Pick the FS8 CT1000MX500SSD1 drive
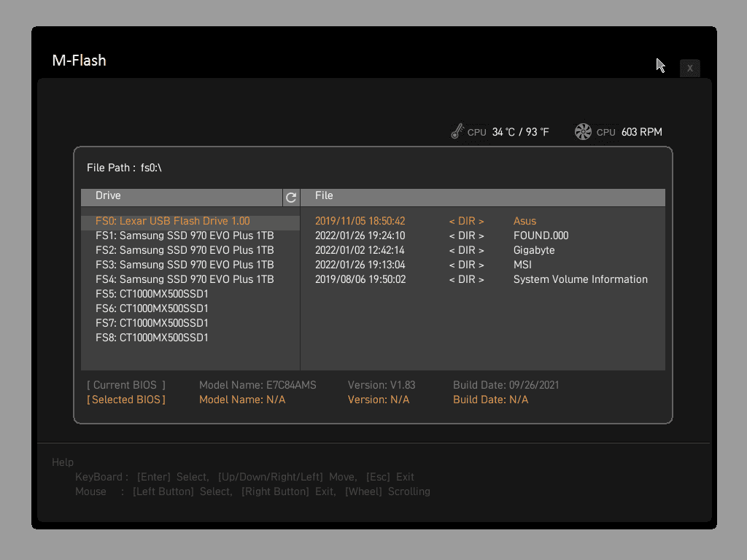Viewport: 747px width, 560px height. point(152,338)
